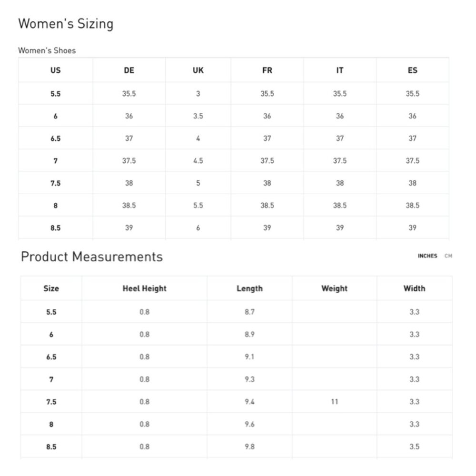Click the Women's Shoes subheading
The height and width of the screenshot is (476, 476).
[47, 50]
